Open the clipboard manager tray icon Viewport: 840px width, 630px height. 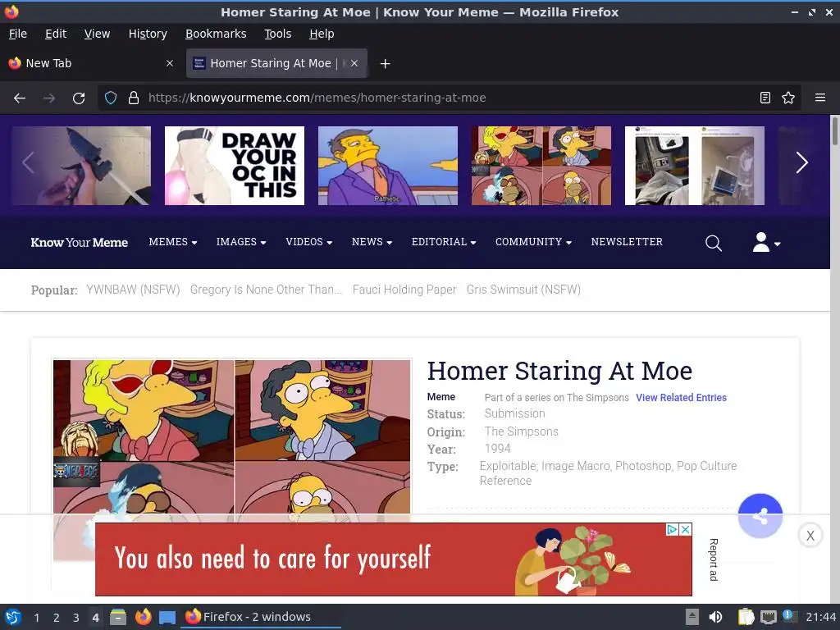pos(746,617)
